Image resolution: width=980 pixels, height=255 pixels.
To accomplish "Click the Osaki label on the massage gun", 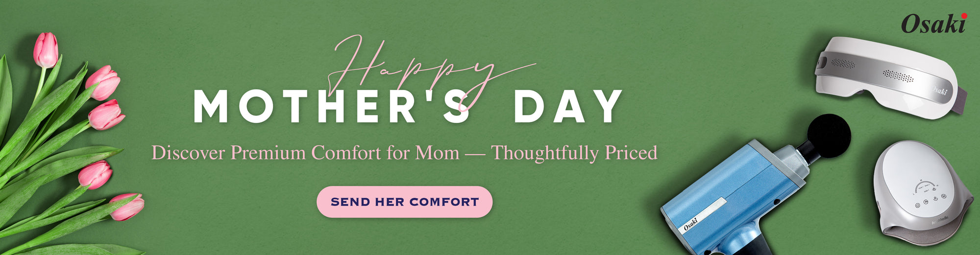I will (x=691, y=224).
